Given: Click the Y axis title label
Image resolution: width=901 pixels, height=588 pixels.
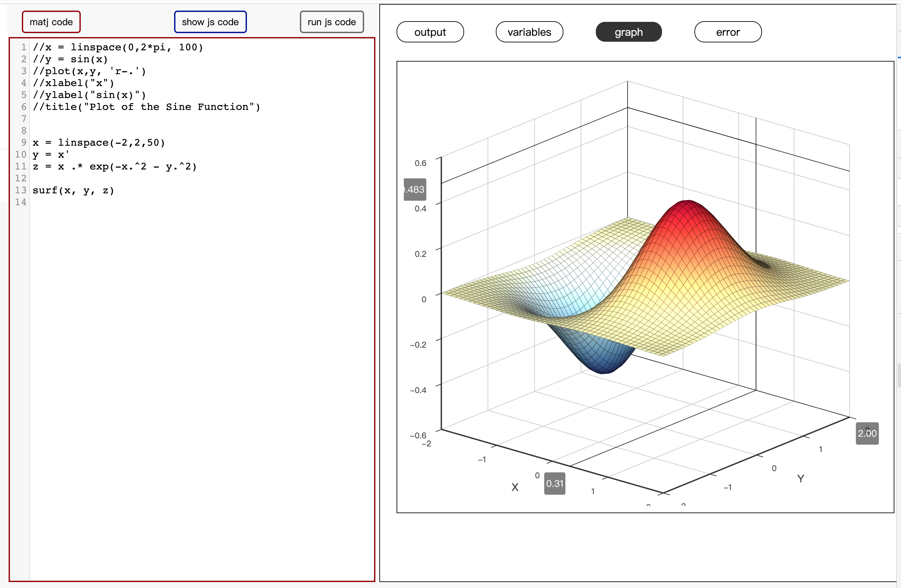Looking at the screenshot, I should pyautogui.click(x=800, y=479).
